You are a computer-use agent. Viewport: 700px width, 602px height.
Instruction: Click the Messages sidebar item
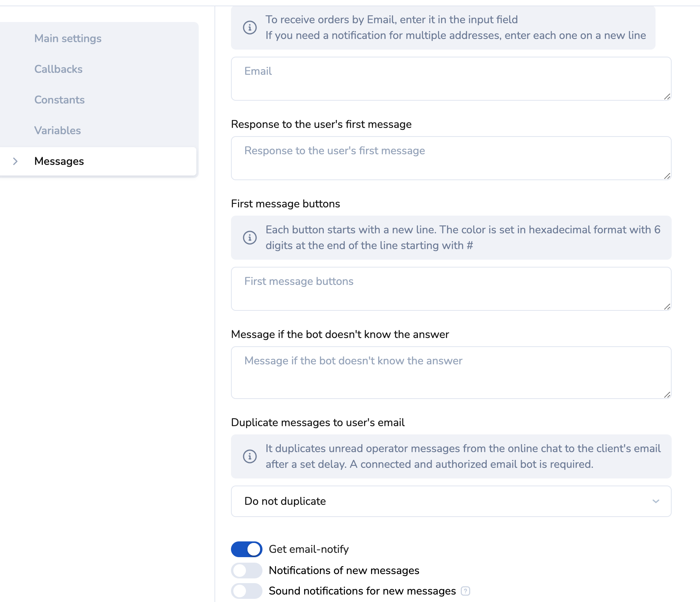59,161
